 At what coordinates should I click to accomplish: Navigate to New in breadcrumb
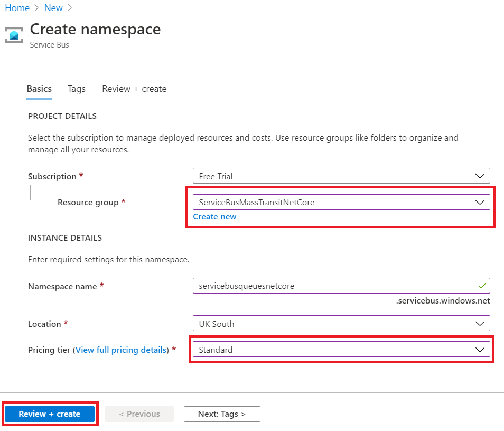click(x=53, y=8)
